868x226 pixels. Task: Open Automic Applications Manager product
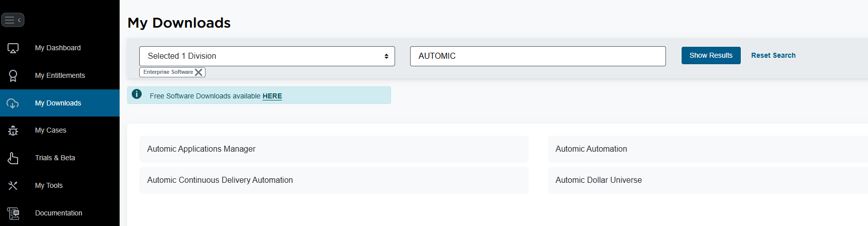point(334,149)
